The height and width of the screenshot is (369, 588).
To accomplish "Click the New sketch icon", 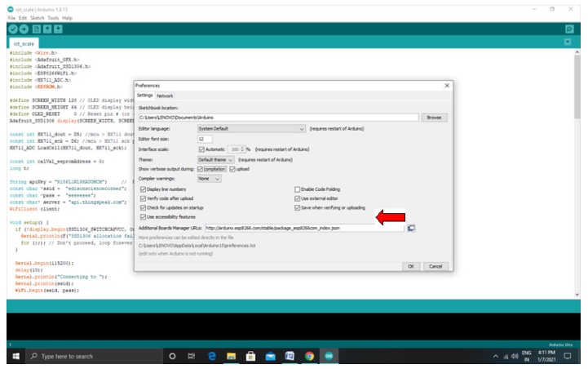I will click(37, 29).
